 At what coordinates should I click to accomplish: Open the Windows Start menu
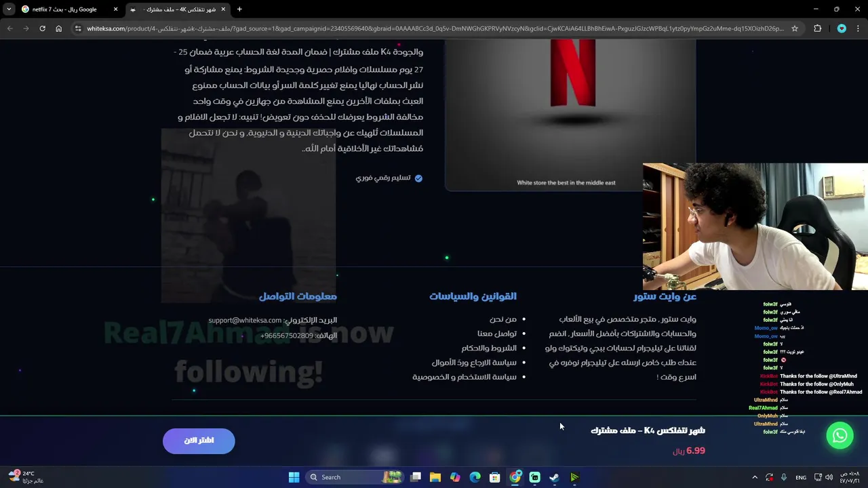[294, 477]
